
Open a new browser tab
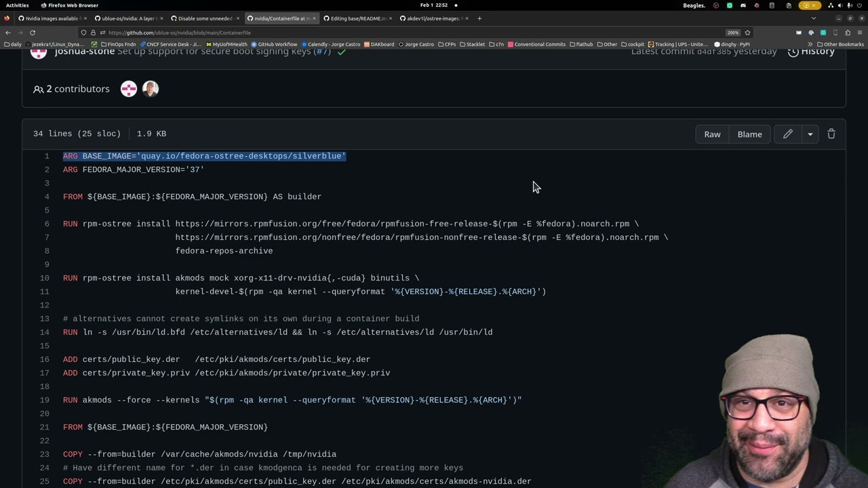(479, 18)
